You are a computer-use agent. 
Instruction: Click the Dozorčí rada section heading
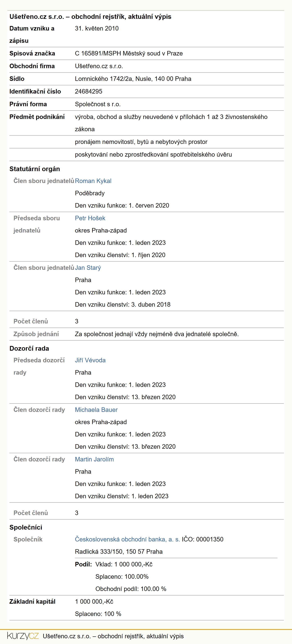(x=29, y=348)
